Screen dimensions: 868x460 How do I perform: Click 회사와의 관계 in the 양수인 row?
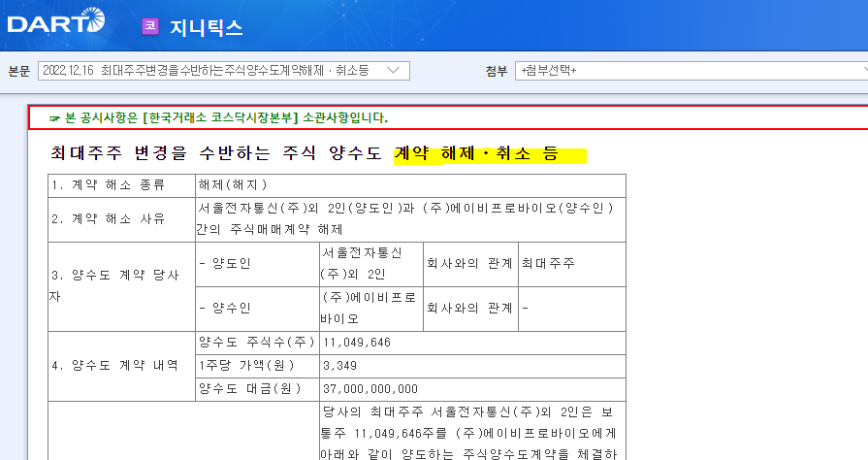[x=470, y=309]
